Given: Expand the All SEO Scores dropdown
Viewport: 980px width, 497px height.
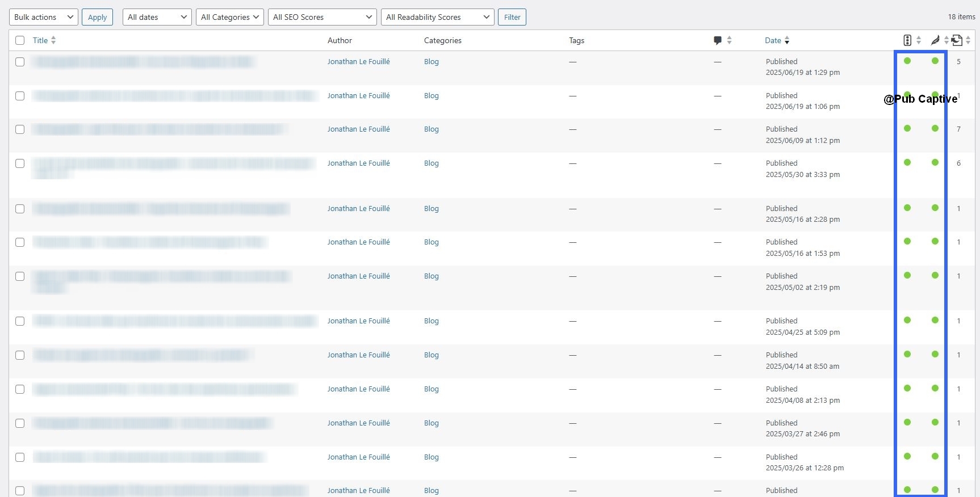Looking at the screenshot, I should (323, 17).
